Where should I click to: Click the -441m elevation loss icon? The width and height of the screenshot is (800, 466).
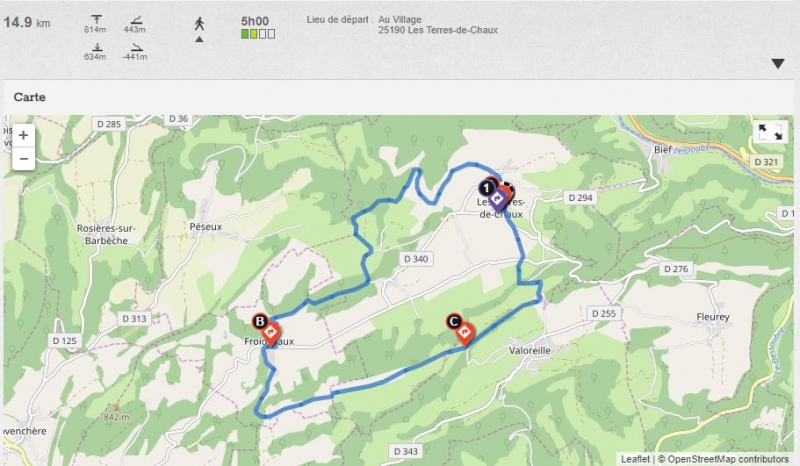coord(136,47)
